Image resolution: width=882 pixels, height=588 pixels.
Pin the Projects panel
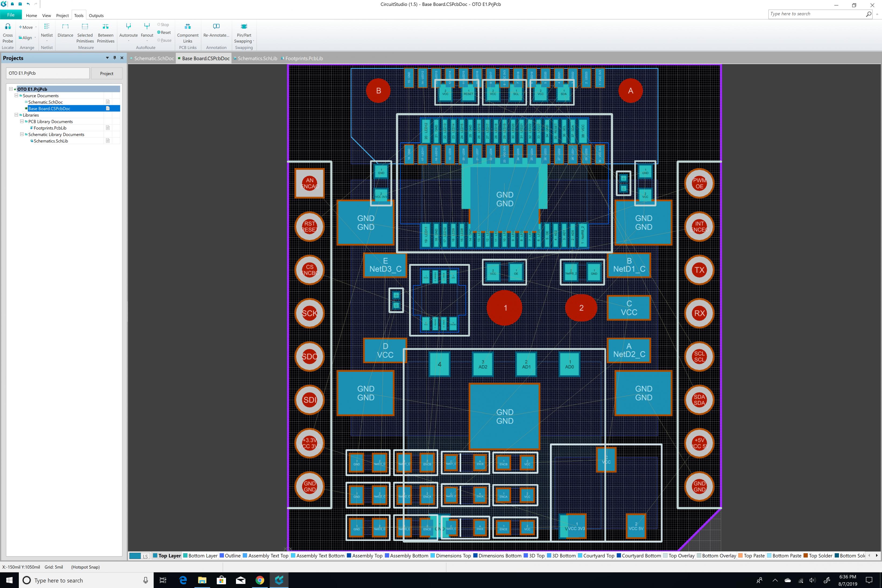[115, 58]
